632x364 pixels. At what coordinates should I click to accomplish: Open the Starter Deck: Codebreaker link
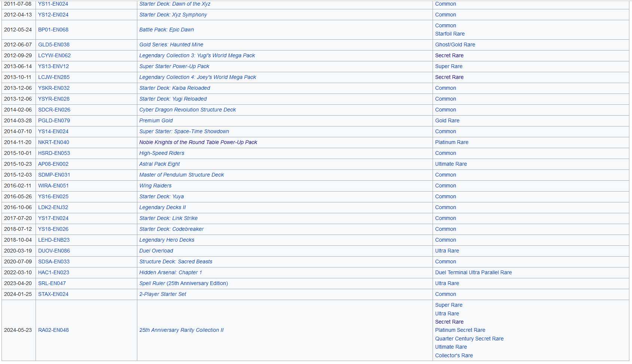(171, 229)
